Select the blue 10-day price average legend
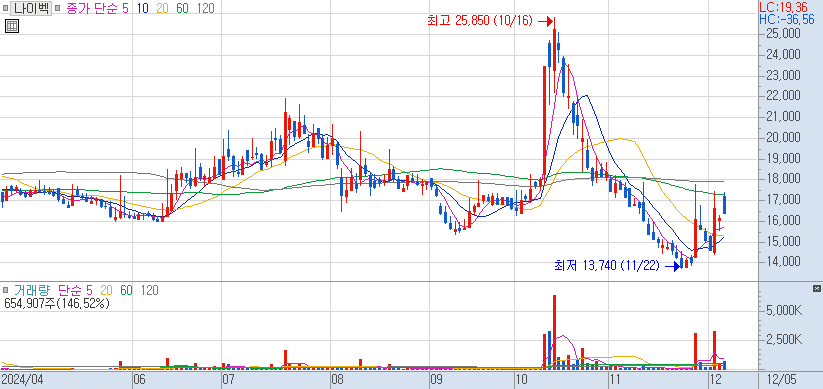The image size is (823, 389). point(142,8)
